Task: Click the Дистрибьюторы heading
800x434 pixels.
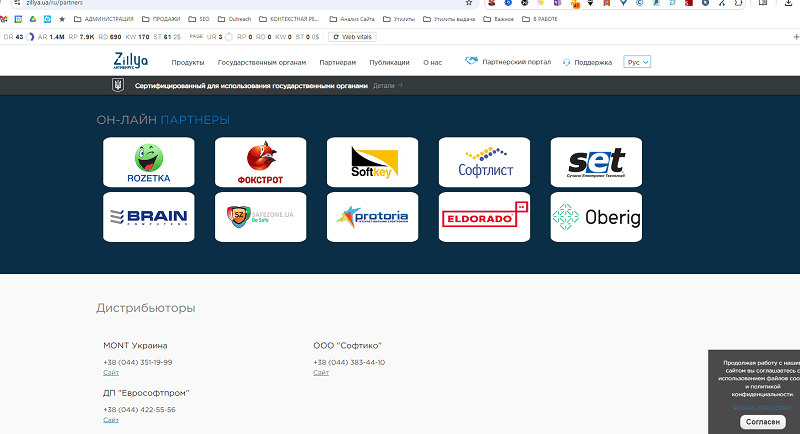Action: [145, 308]
